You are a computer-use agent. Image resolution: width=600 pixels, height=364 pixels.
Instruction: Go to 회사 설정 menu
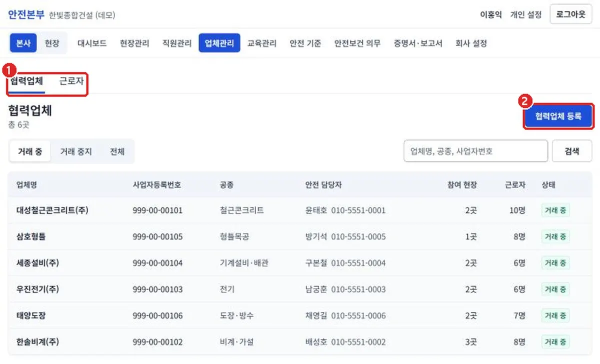pyautogui.click(x=471, y=43)
